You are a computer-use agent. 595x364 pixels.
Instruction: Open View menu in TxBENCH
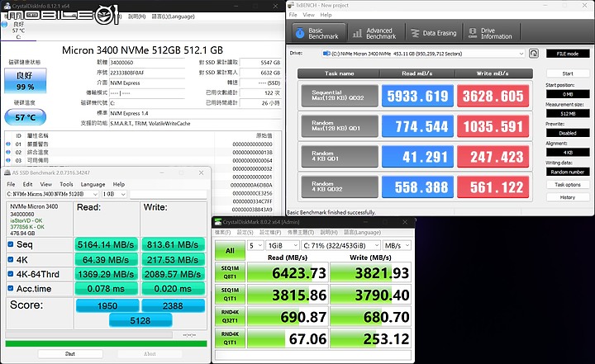point(308,15)
